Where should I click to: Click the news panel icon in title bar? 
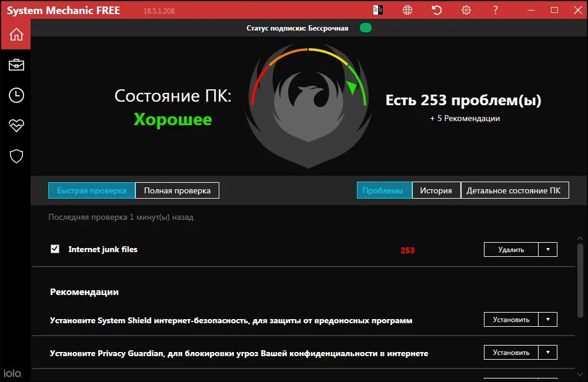378,10
